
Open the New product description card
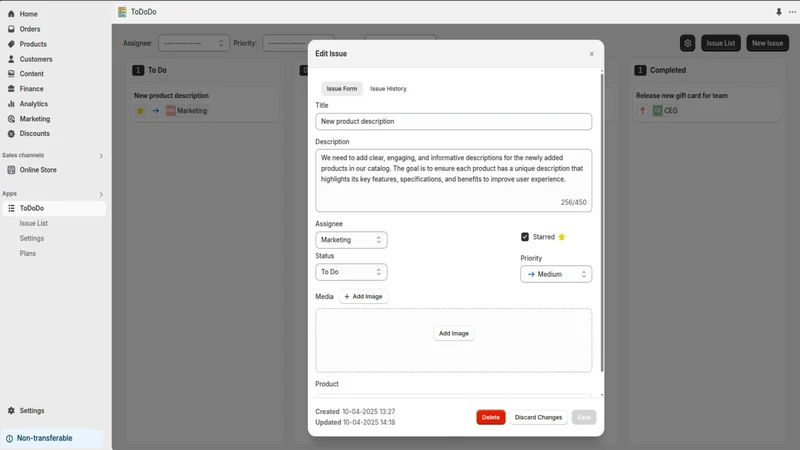tap(205, 103)
